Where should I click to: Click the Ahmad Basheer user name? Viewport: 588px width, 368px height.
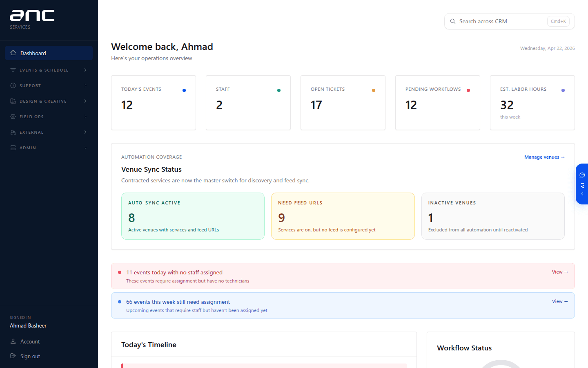[28, 325]
